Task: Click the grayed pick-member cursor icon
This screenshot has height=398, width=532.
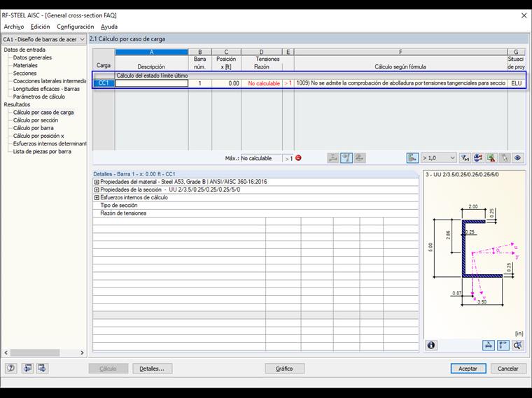Action: pyautogui.click(x=505, y=158)
